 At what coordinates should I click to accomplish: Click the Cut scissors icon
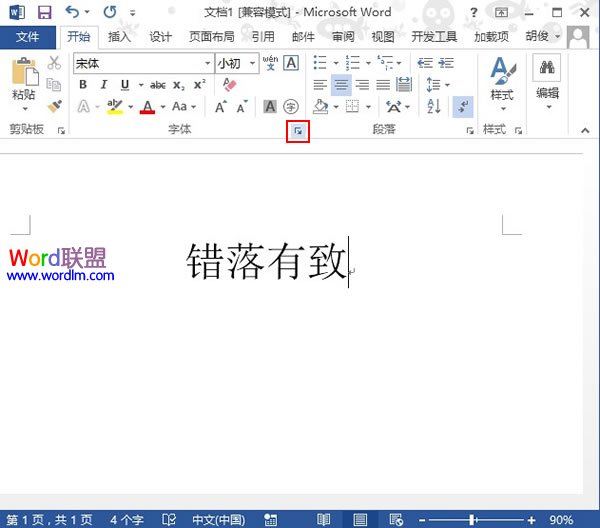tap(54, 63)
